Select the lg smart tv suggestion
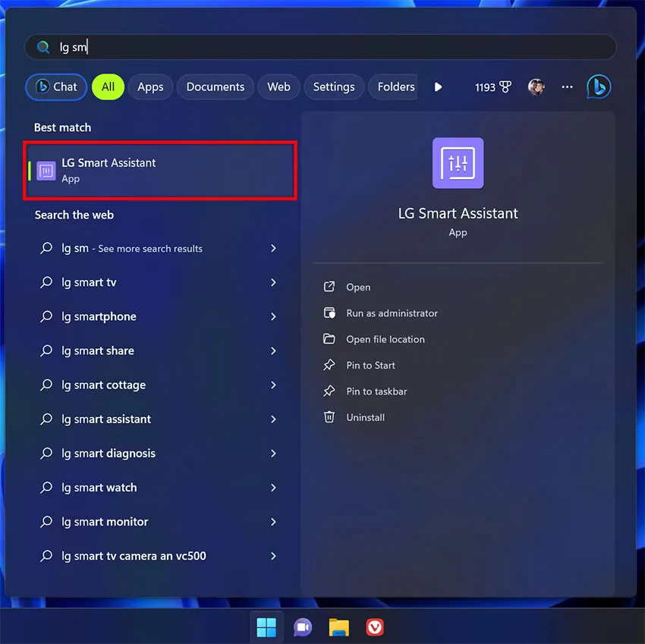This screenshot has height=644, width=645. coord(160,282)
